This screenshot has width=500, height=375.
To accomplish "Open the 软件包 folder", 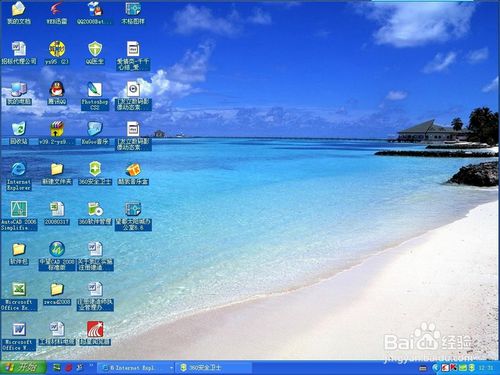I will tap(19, 253).
